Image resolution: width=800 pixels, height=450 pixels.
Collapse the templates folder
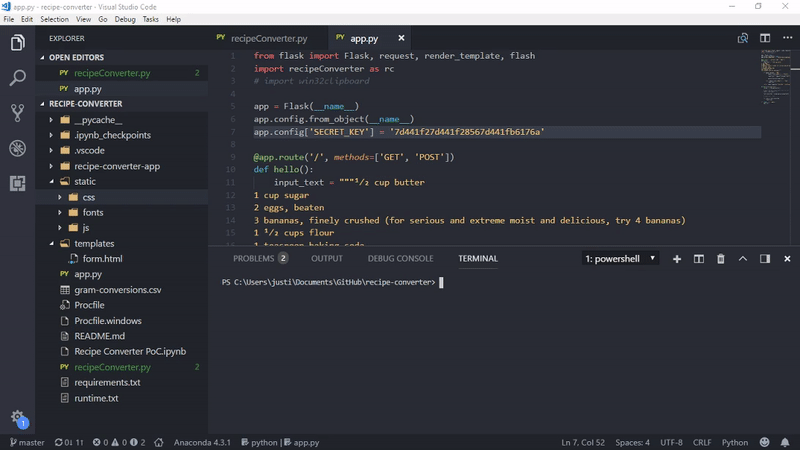(x=94, y=243)
